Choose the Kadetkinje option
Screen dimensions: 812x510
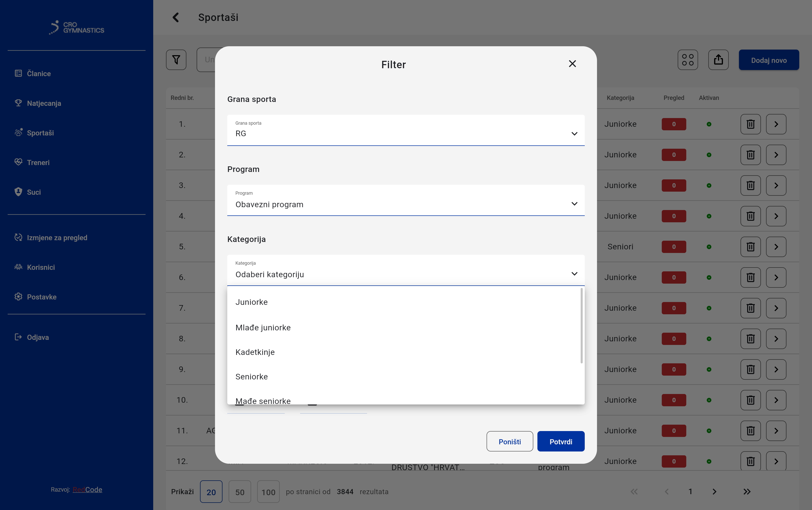tap(255, 352)
